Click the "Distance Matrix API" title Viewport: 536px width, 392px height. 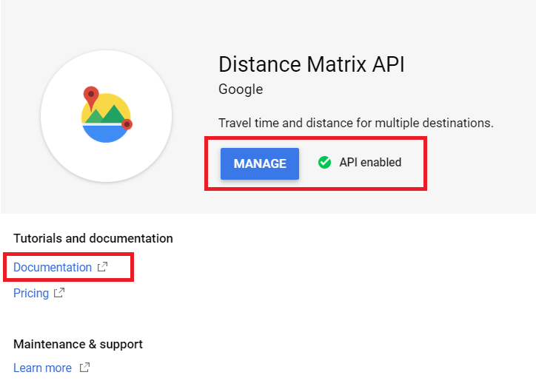[x=312, y=64]
